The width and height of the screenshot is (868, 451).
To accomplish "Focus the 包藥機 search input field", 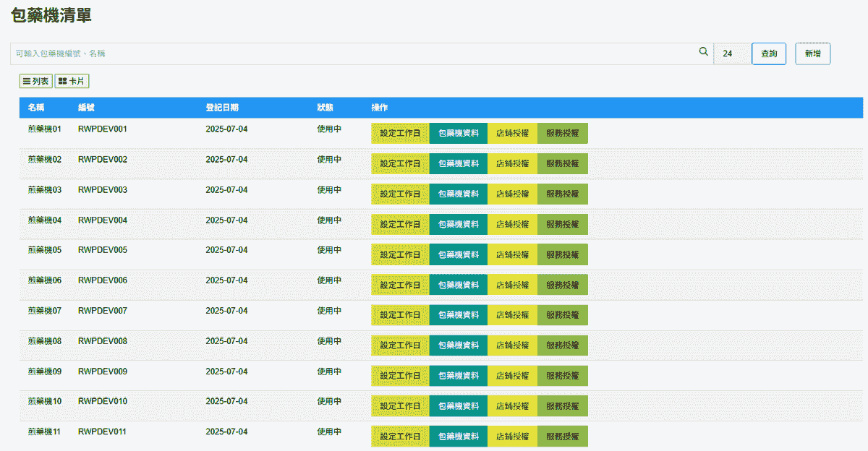I will pyautogui.click(x=354, y=53).
